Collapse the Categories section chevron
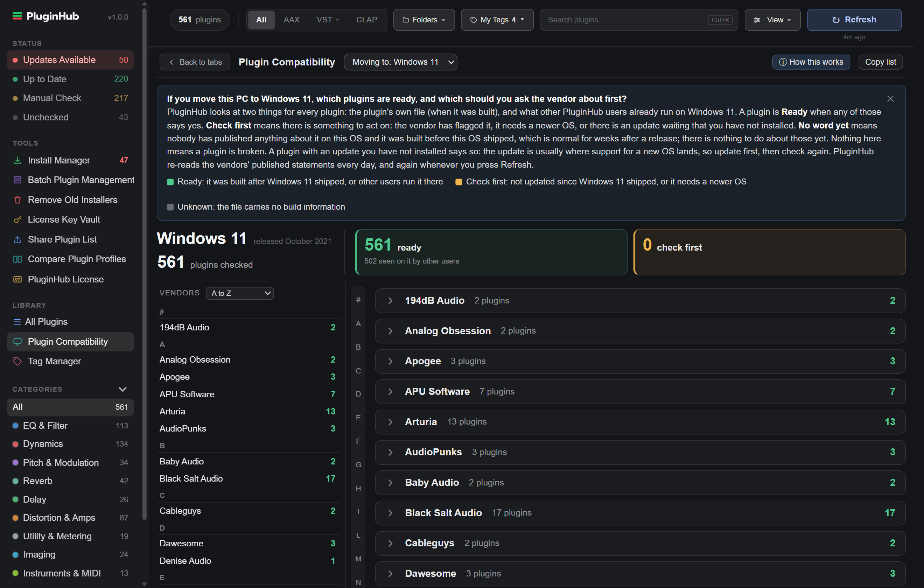Image resolution: width=924 pixels, height=588 pixels. pyautogui.click(x=122, y=389)
